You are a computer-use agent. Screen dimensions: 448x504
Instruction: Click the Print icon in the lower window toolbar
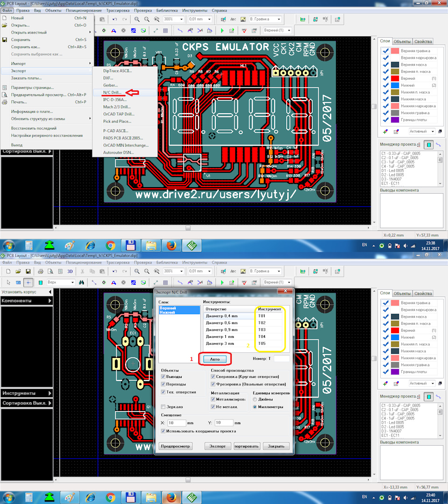click(41, 271)
